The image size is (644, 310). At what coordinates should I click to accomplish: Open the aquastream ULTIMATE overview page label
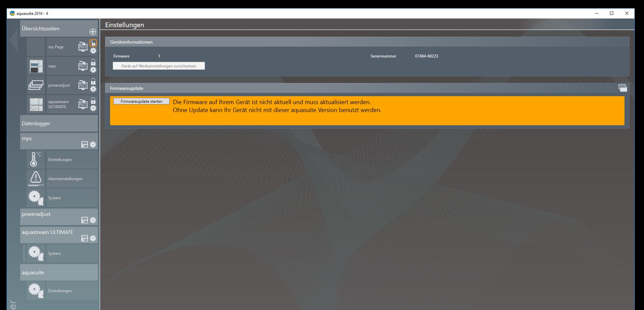click(x=59, y=104)
